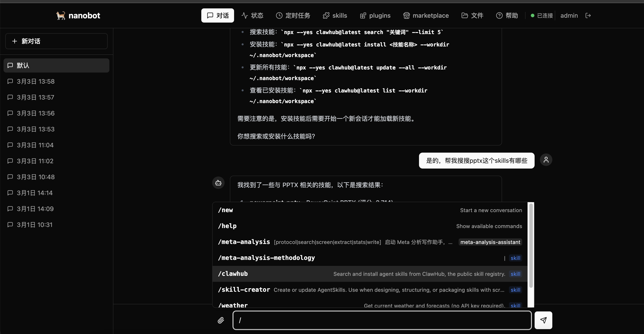Click the admin username
The height and width of the screenshot is (334, 644).
[569, 15]
